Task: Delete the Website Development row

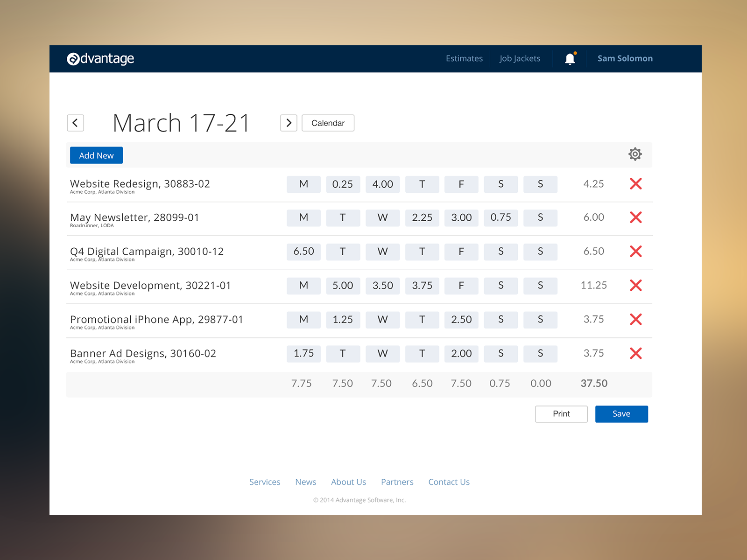Action: click(636, 286)
